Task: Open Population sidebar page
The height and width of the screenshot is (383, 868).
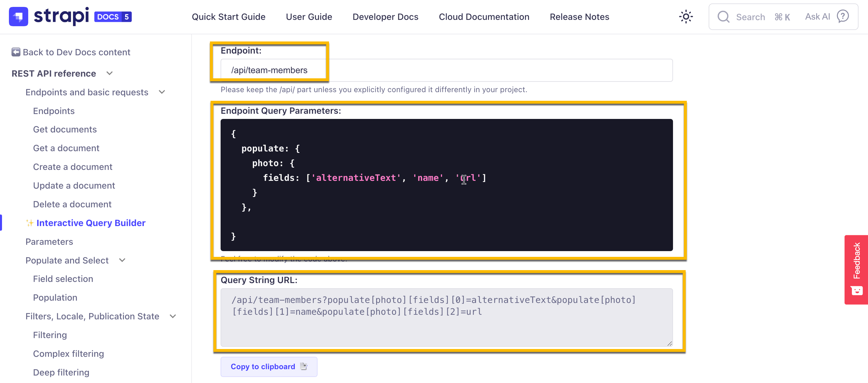Action: 55,297
